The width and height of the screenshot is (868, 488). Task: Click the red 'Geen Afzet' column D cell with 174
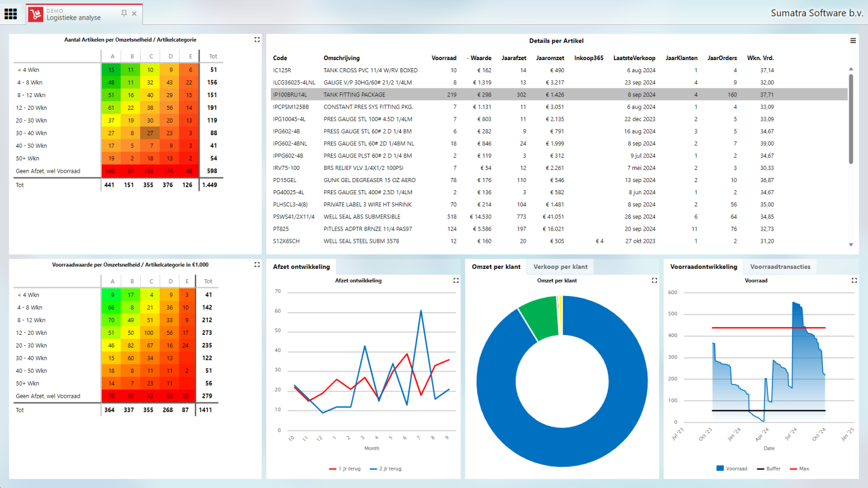pos(170,171)
